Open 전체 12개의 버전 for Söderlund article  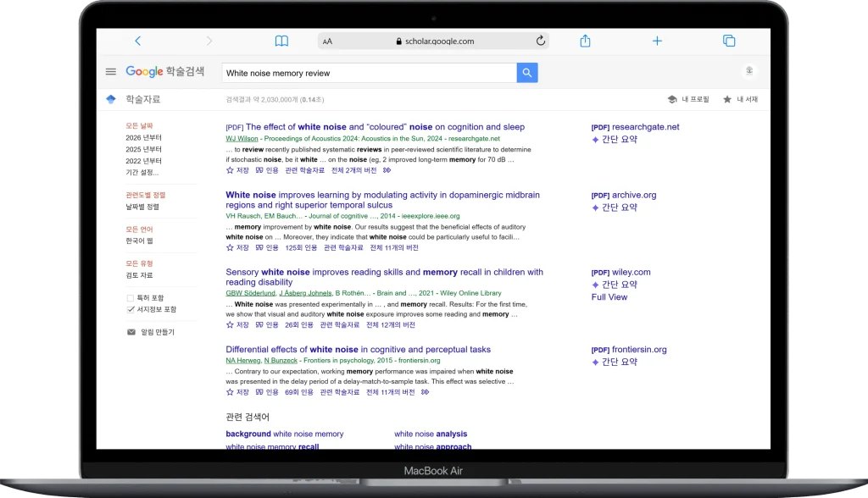pyautogui.click(x=390, y=325)
